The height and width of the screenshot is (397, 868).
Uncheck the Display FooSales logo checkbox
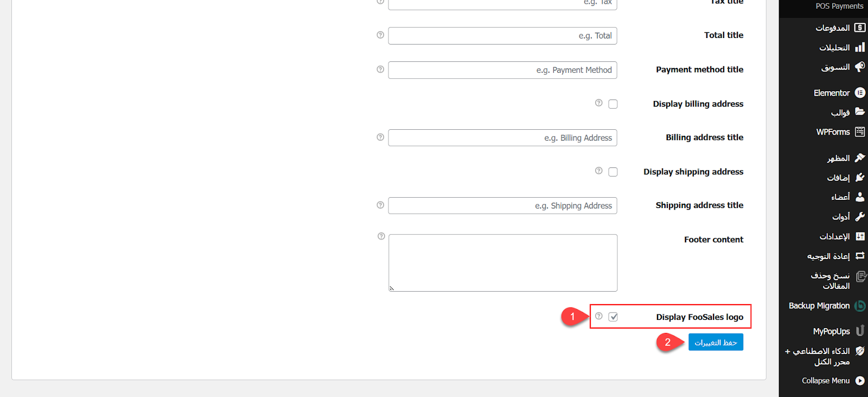(613, 317)
